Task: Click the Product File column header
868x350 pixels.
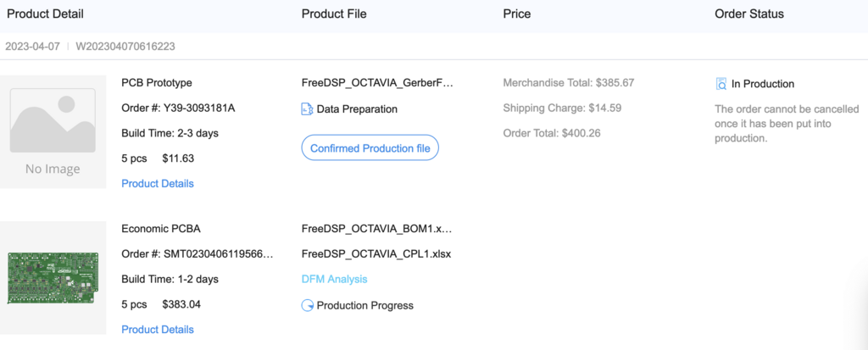Action: 334,14
